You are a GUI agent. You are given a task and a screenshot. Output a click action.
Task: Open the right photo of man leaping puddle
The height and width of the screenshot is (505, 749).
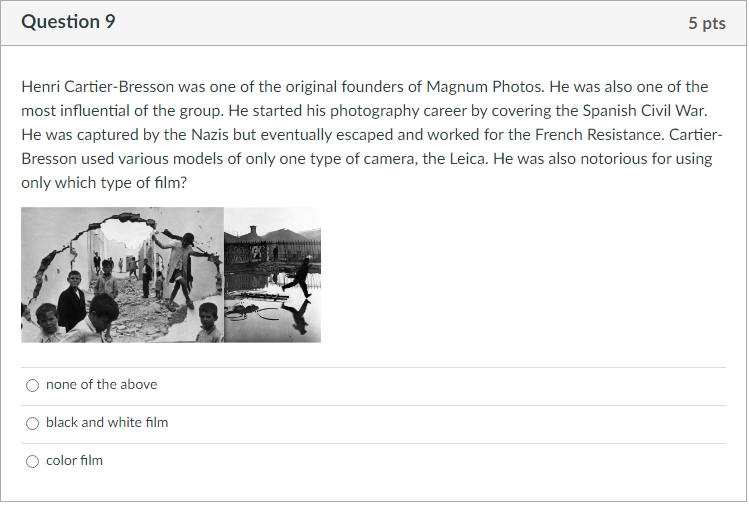pyautogui.click(x=273, y=275)
